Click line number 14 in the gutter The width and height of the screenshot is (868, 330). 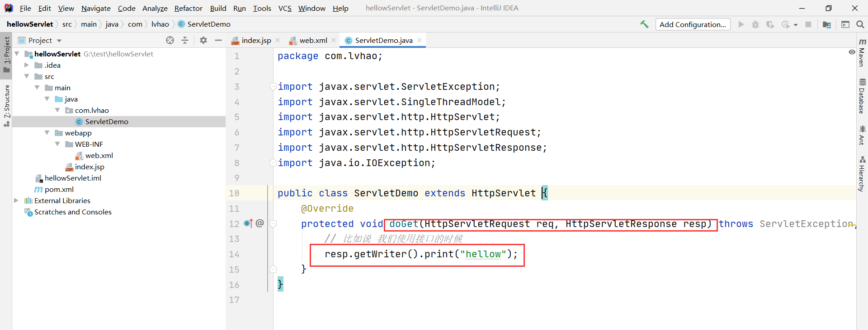tap(234, 254)
